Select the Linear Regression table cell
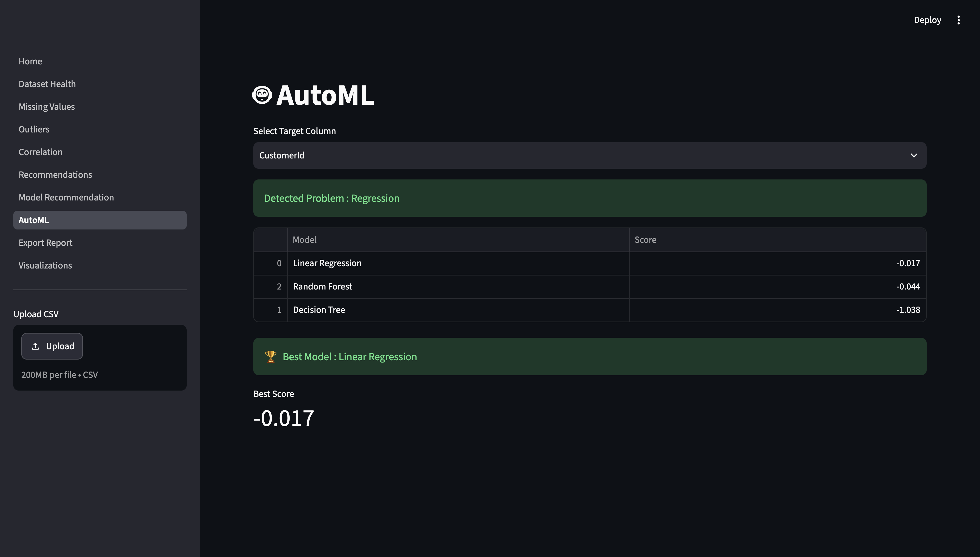Image resolution: width=980 pixels, height=557 pixels. pyautogui.click(x=458, y=263)
